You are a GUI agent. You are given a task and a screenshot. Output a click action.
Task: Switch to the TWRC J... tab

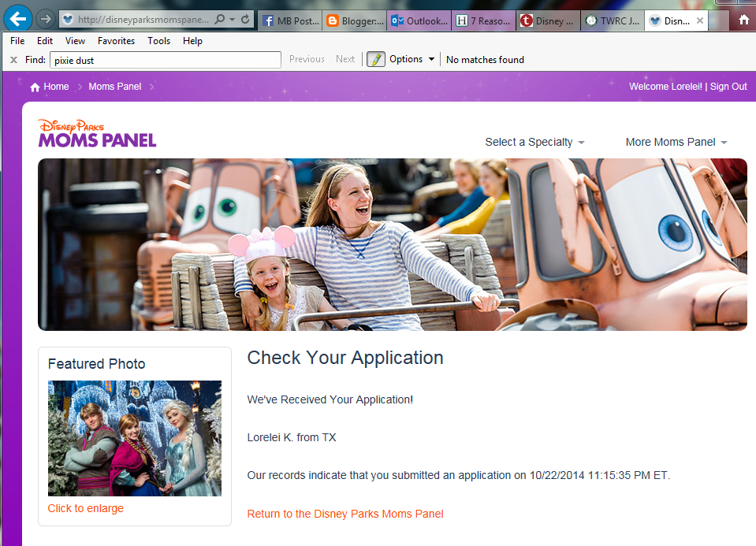click(x=613, y=20)
